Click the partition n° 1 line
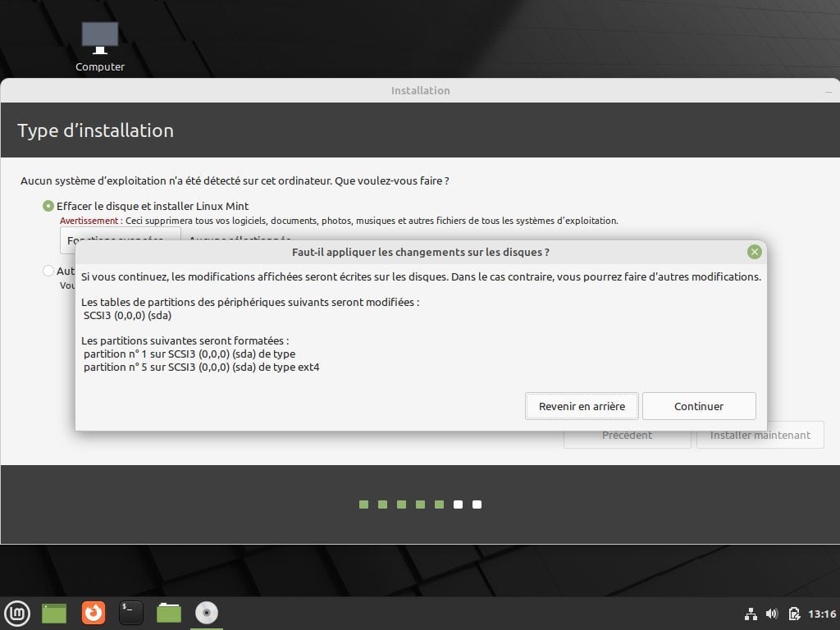The width and height of the screenshot is (840, 630). coord(189,354)
